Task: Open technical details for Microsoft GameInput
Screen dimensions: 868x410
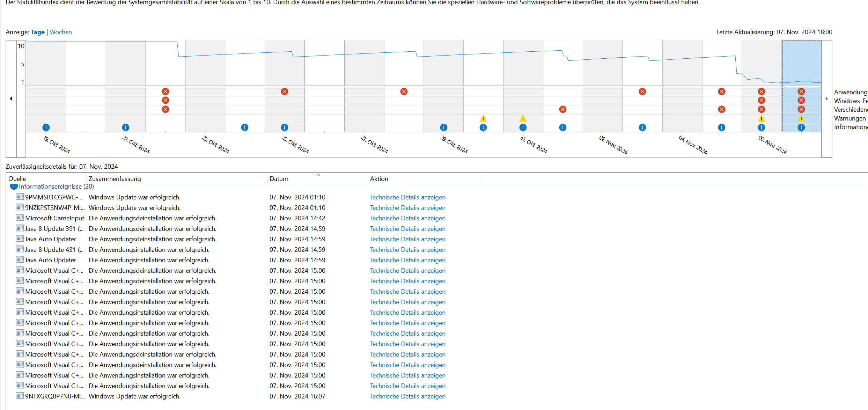Action: (x=407, y=218)
